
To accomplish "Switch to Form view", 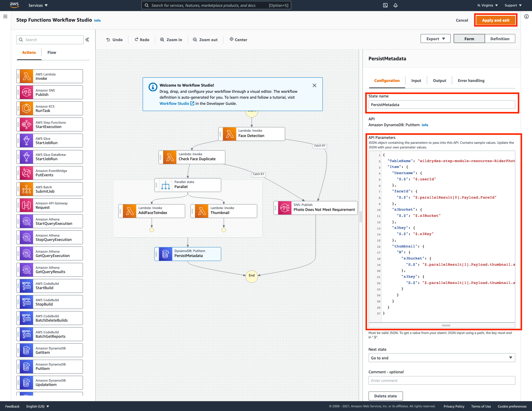I will [469, 39].
